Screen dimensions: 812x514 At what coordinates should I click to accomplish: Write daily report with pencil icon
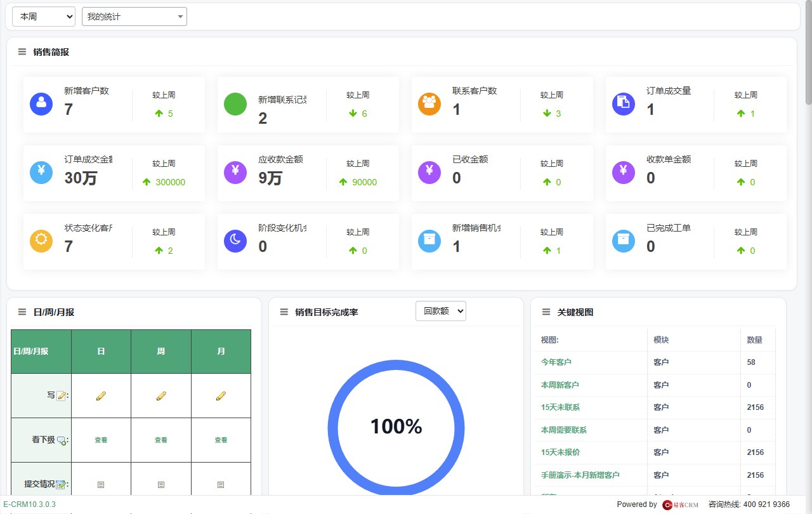(x=101, y=396)
